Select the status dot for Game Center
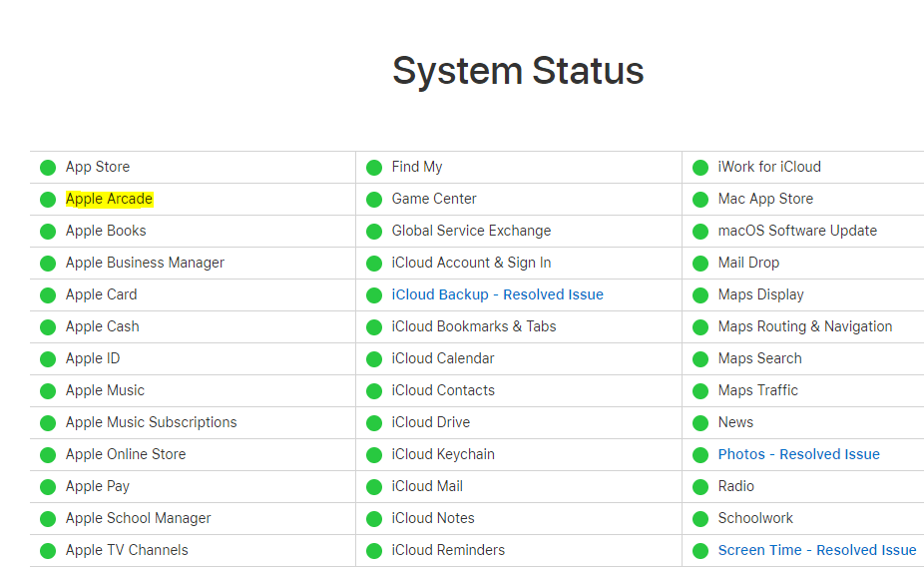Viewport: 924px width, 567px height. click(x=374, y=200)
